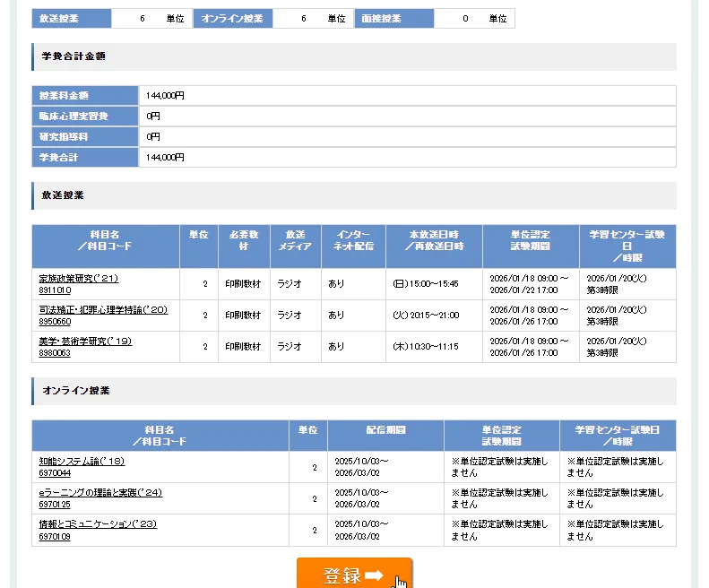Click course code 8980063
The image size is (709, 588).
coord(55,353)
